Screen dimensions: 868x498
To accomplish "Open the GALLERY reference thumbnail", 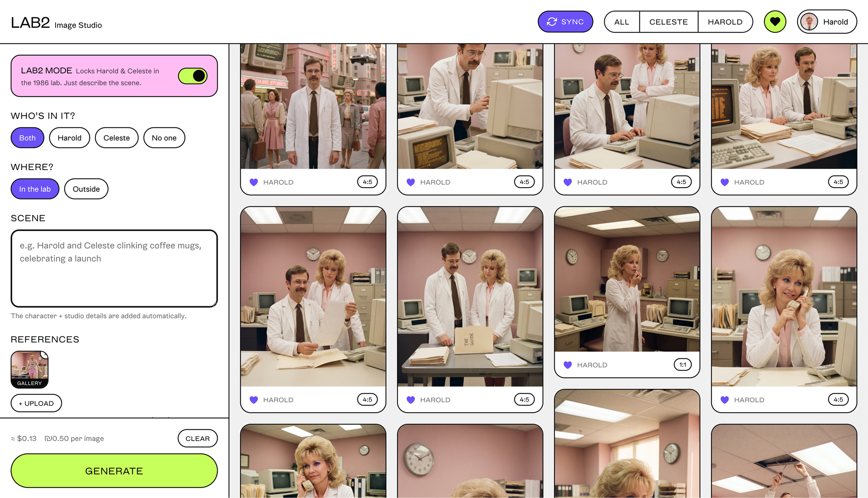I will pyautogui.click(x=29, y=369).
